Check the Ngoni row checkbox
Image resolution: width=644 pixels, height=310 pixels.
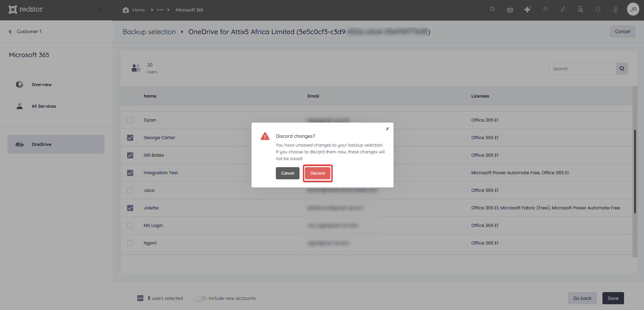[130, 243]
